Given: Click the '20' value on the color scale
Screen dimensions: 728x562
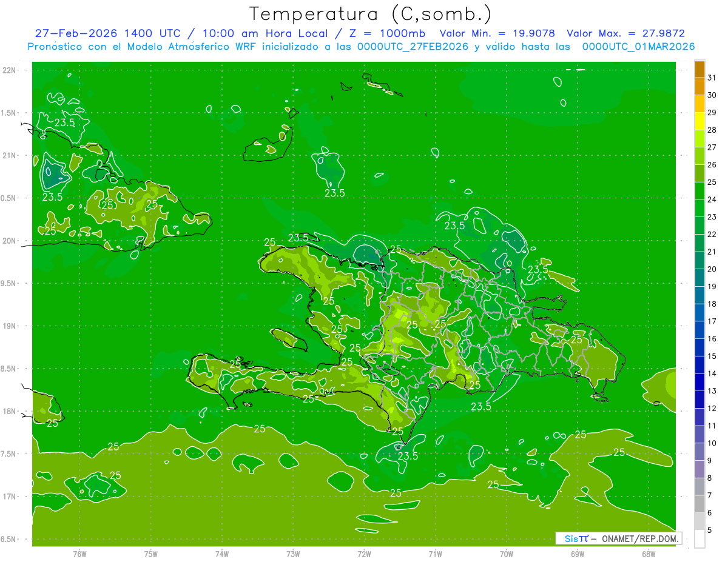Looking at the screenshot, I should pyautogui.click(x=712, y=269).
